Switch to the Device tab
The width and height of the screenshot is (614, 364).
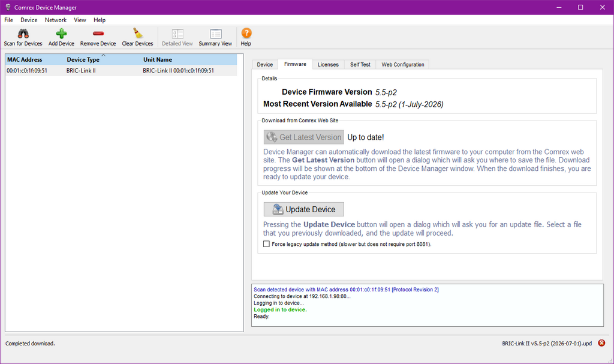point(264,65)
